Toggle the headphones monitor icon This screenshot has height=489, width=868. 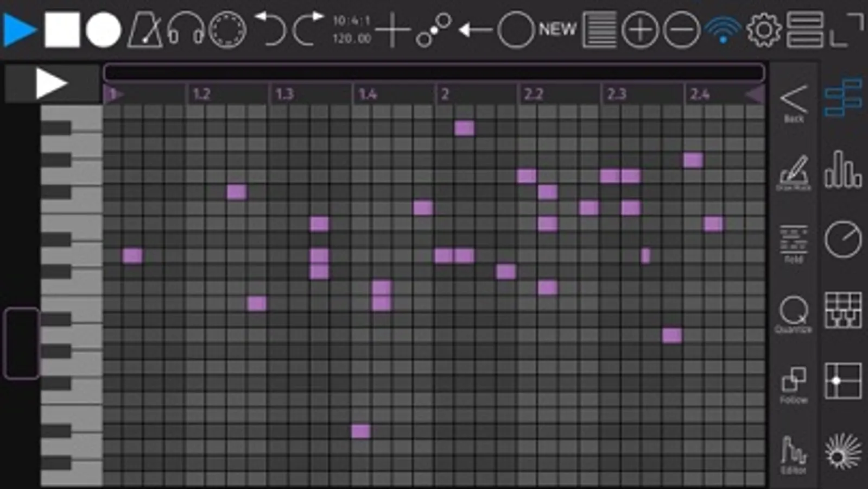(x=186, y=30)
